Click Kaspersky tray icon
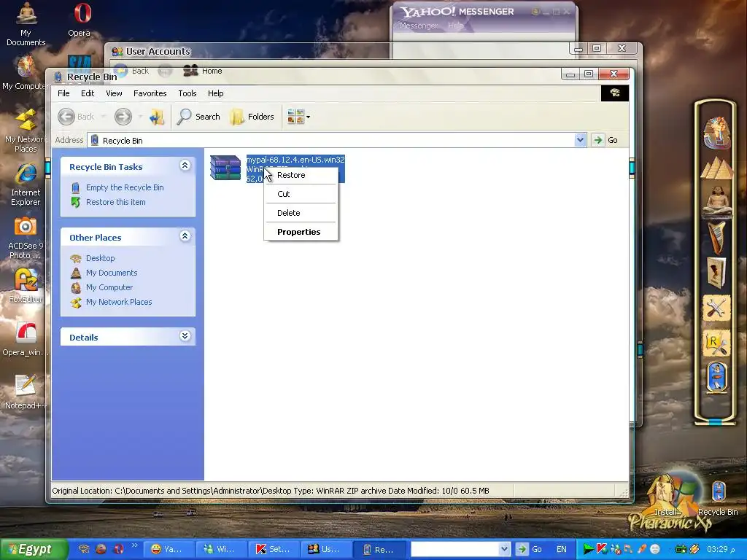This screenshot has width=747, height=560. click(602, 549)
